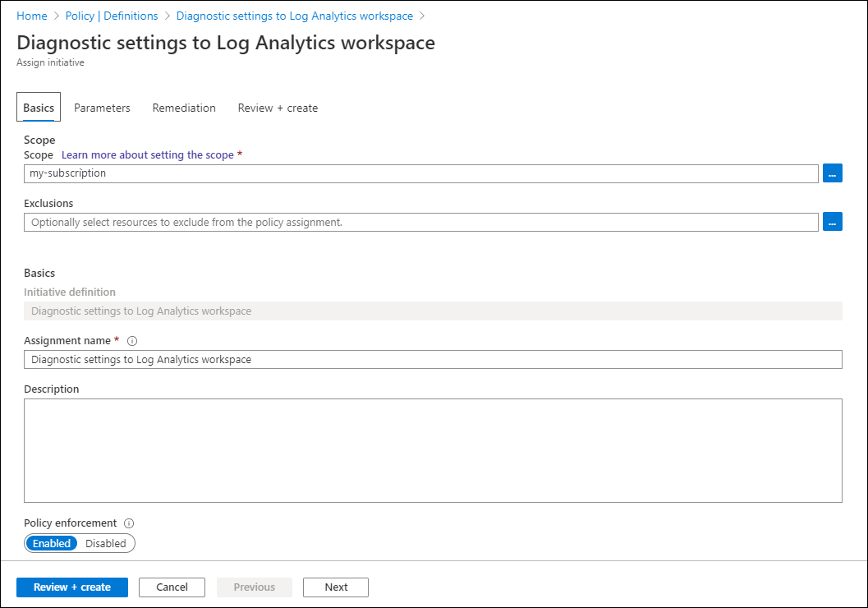Switch to the Parameters tab
The width and height of the screenshot is (868, 608).
(x=102, y=108)
